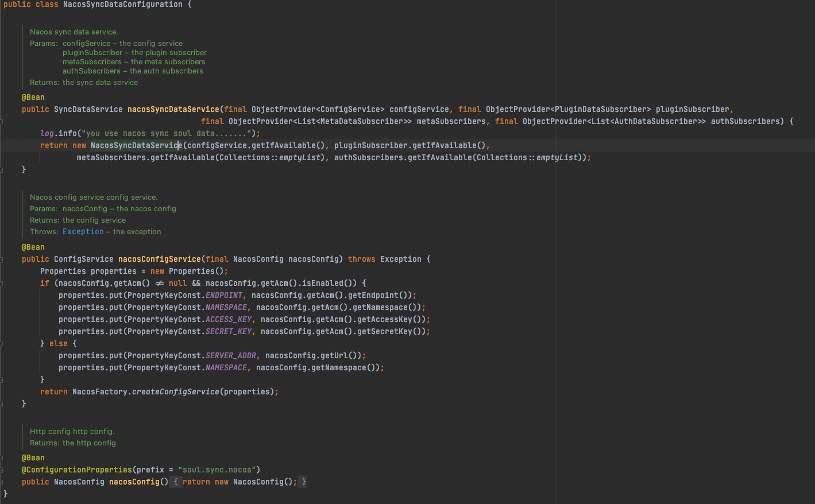Viewport: 815px width, 504px height.
Task: Click getUrl() on the SERVER_ADDR line
Action: (x=341, y=355)
